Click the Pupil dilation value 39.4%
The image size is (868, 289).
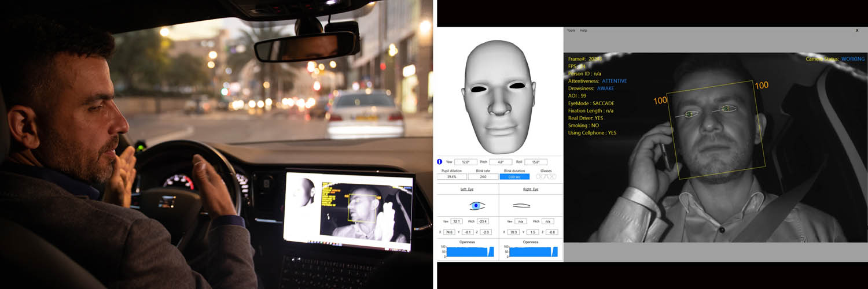(452, 177)
